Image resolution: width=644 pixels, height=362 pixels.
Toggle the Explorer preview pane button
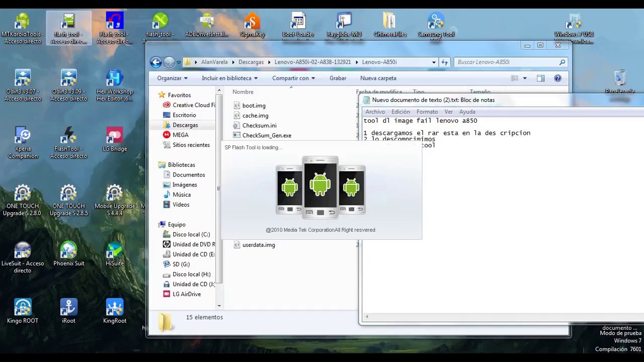(540, 78)
